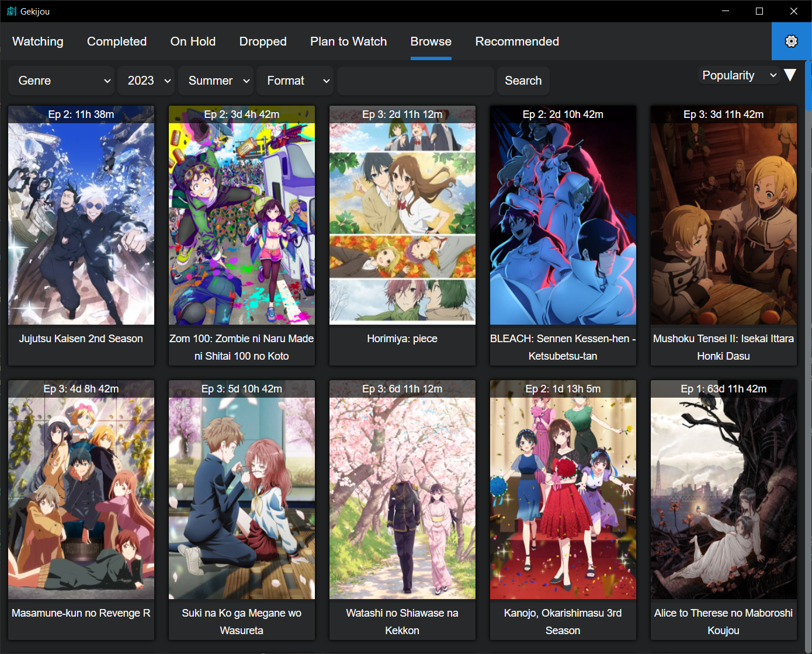Go to the On Hold tab

click(193, 41)
